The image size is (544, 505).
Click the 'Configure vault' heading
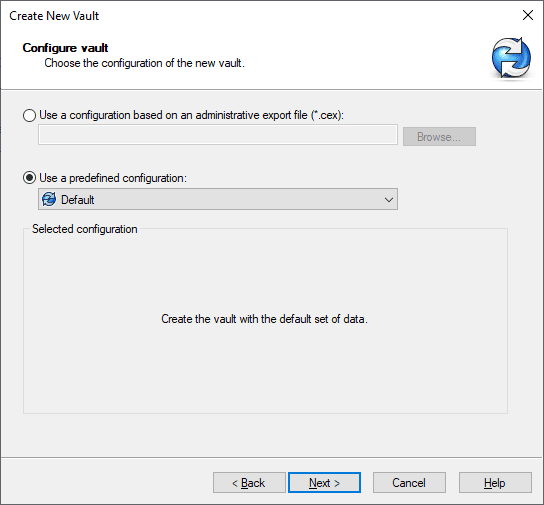(65, 48)
